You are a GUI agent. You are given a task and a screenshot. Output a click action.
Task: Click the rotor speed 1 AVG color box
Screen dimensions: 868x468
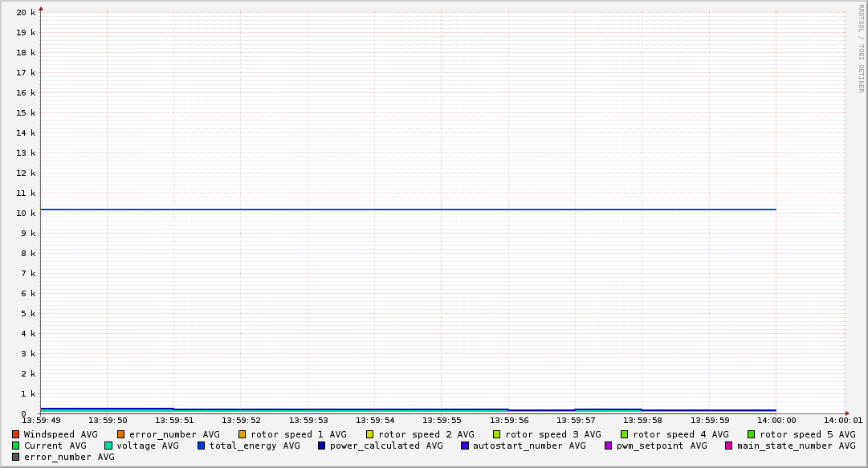tap(242, 434)
